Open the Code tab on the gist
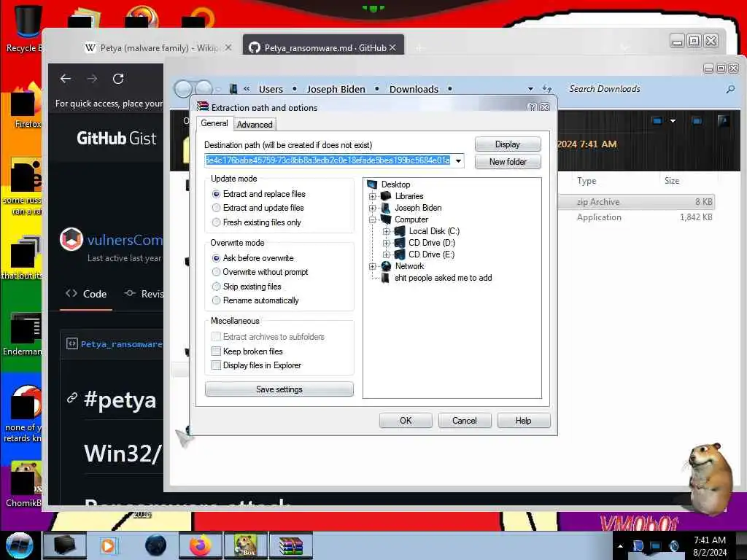This screenshot has height=560, width=747. click(x=86, y=294)
